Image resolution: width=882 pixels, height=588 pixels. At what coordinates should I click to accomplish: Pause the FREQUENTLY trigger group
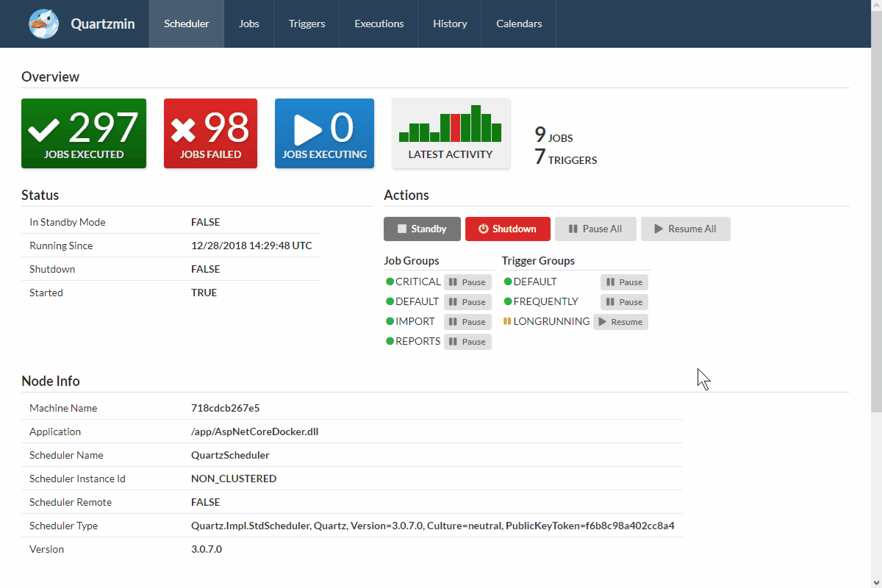(623, 301)
